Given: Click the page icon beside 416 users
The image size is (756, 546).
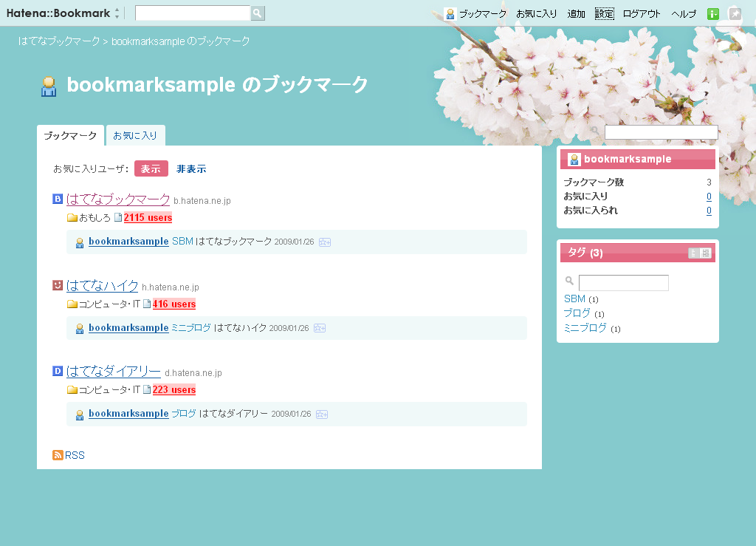Looking at the screenshot, I should pos(147,304).
